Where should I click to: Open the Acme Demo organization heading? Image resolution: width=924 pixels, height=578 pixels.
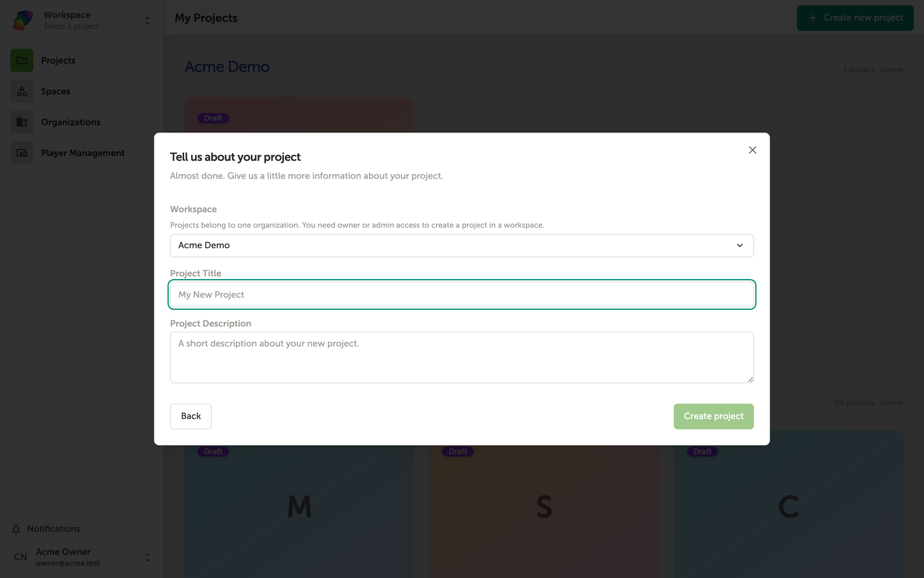pyautogui.click(x=227, y=67)
